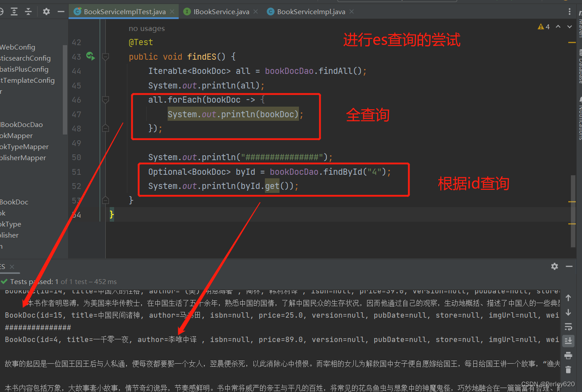Select BookType entity in project tree
Screen dimensions: 582x392
(x=11, y=224)
